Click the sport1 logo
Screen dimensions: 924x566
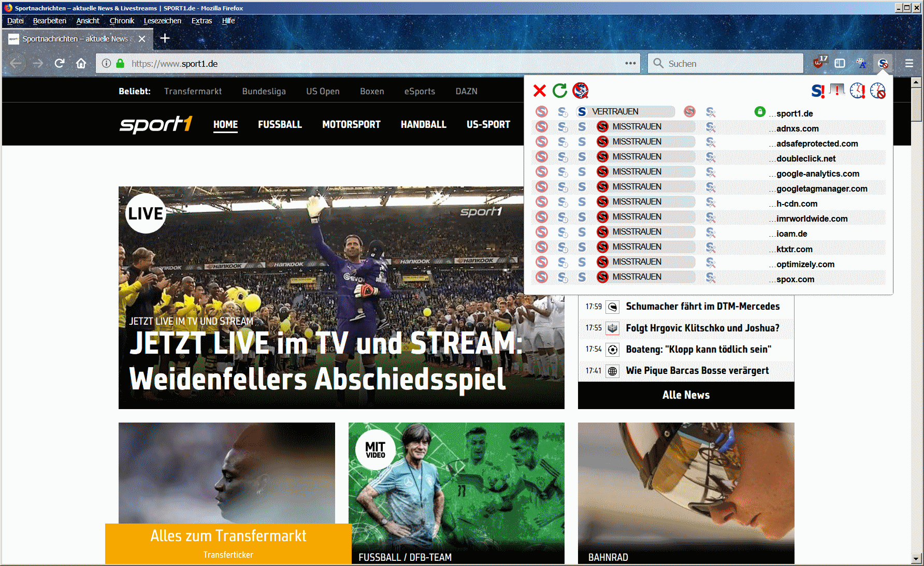point(156,124)
